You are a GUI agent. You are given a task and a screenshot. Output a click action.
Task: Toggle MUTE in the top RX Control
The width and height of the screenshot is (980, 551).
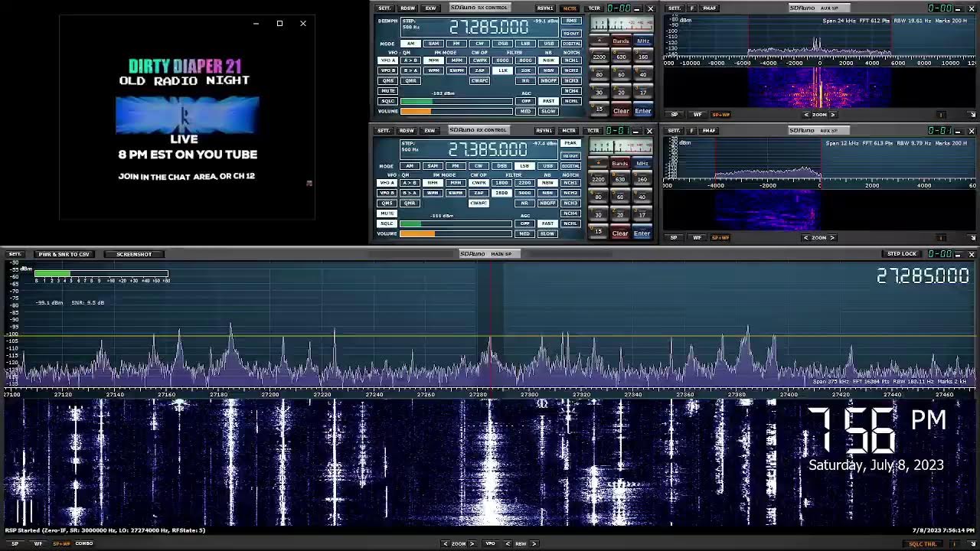click(x=387, y=90)
